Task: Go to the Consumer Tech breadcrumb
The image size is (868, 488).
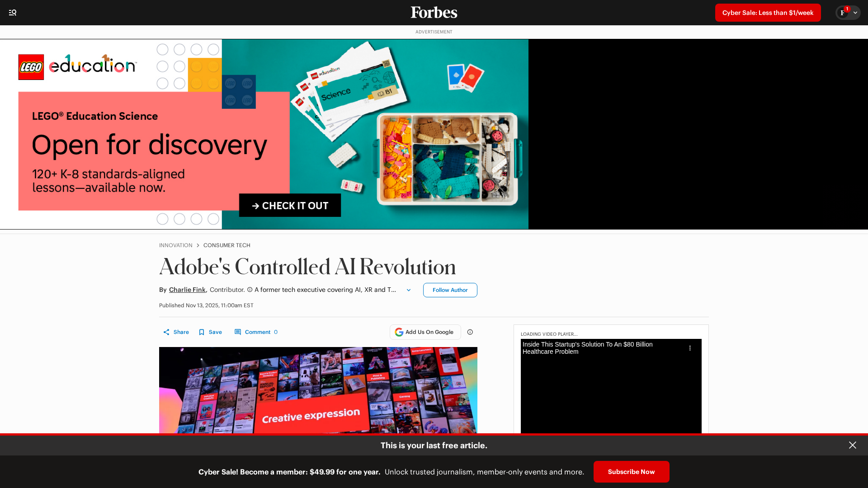Action: click(226, 245)
